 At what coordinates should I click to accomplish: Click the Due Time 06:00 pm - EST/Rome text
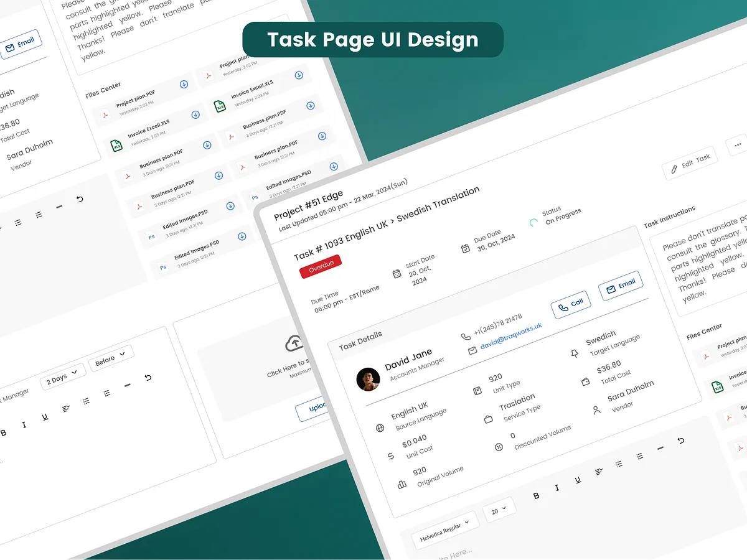click(x=345, y=298)
